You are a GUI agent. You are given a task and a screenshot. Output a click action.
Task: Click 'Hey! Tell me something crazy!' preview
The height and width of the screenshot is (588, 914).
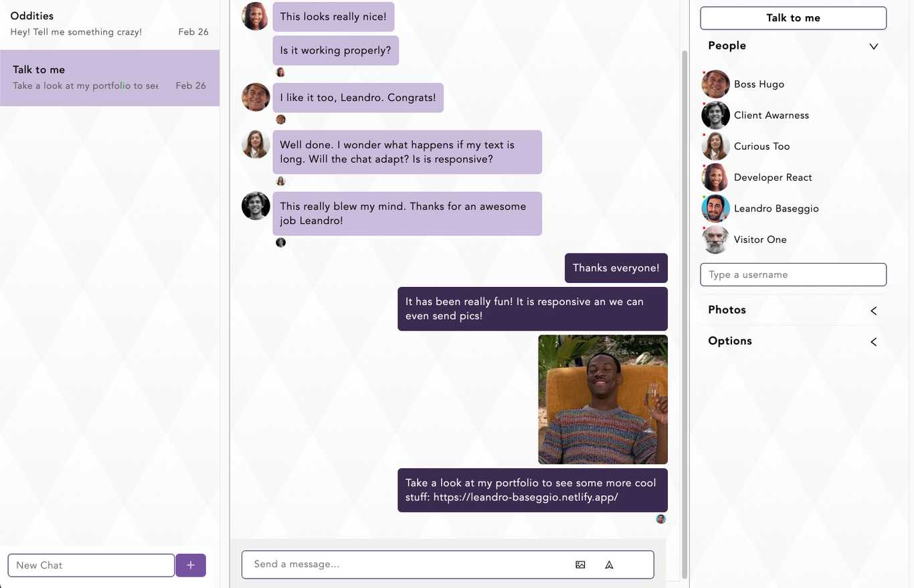click(76, 32)
